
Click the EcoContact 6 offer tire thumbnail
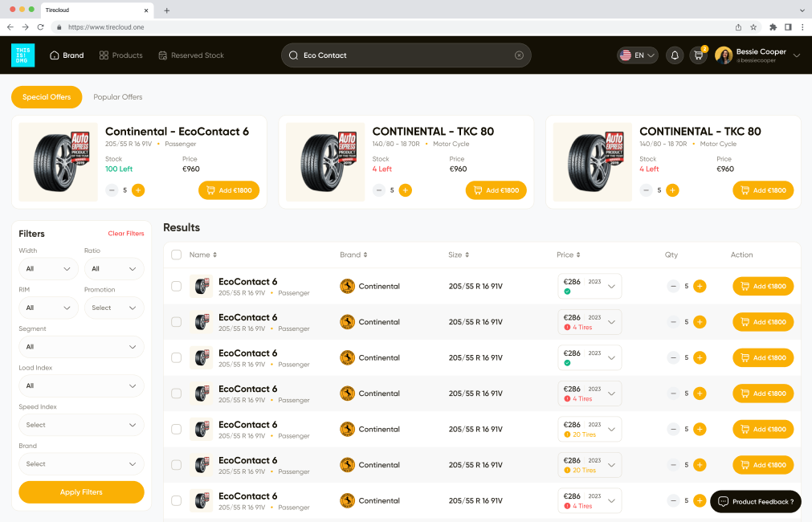point(59,162)
